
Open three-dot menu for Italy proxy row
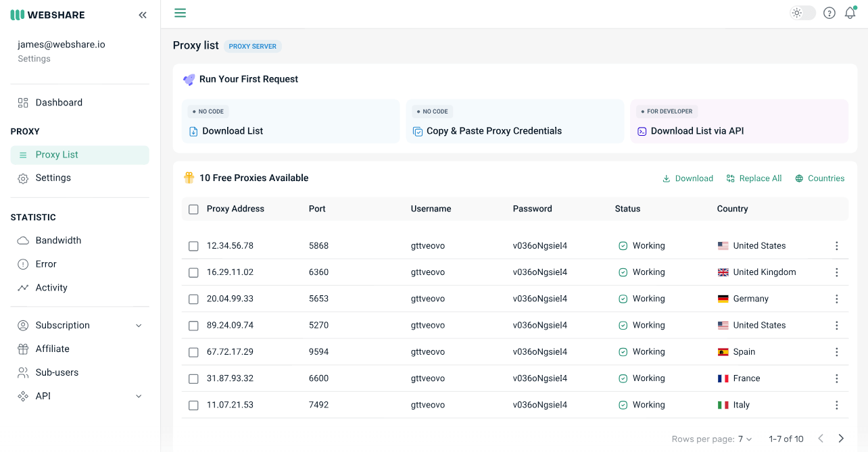[x=837, y=405]
